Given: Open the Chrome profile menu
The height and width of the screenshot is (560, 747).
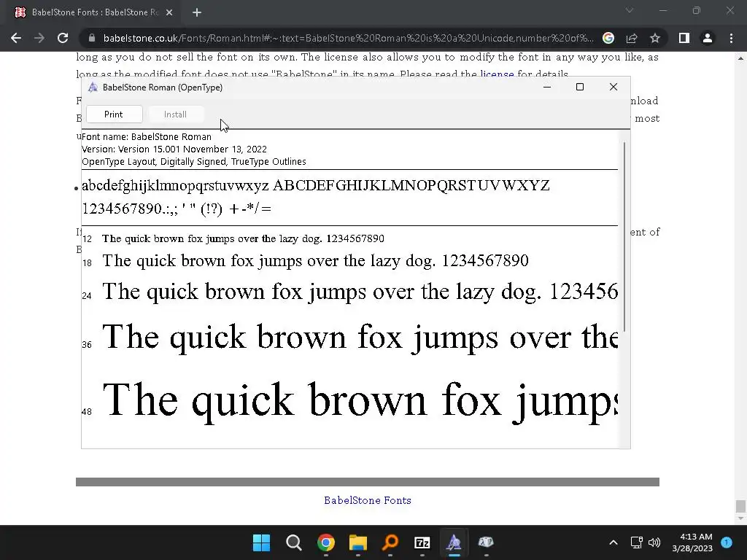Looking at the screenshot, I should click(x=708, y=38).
